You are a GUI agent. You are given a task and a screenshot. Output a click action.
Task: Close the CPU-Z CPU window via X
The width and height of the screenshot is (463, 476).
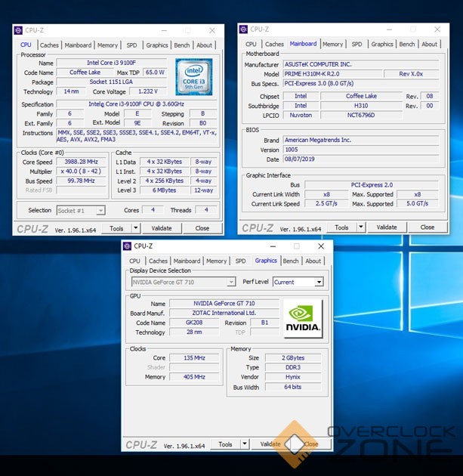pos(212,30)
